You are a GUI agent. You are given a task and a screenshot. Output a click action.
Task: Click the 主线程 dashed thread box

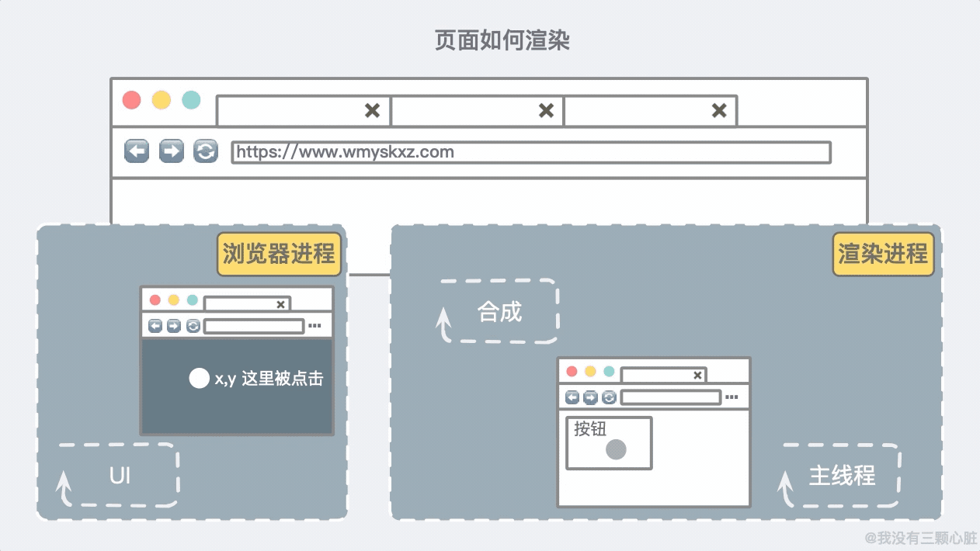point(839,475)
